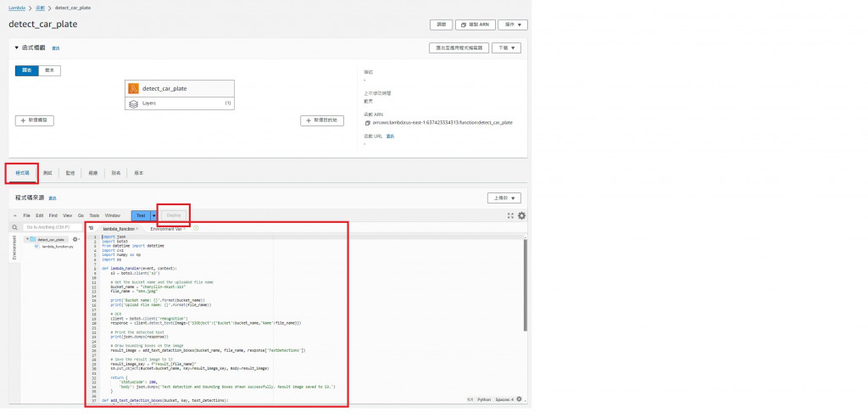Click the Go to Anything search field
868x418 pixels.
(52, 227)
